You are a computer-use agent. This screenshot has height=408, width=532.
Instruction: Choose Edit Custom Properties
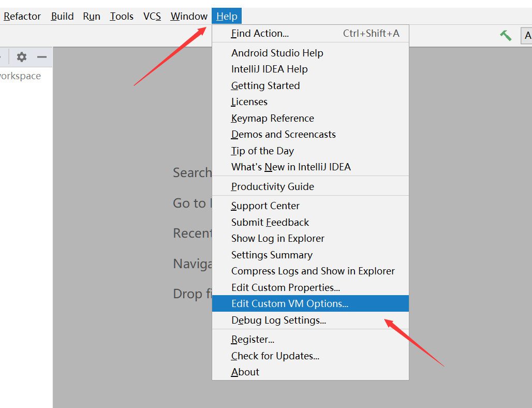click(x=285, y=287)
